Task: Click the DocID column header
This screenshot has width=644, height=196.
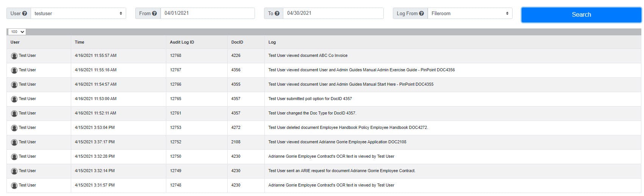Action: point(237,42)
